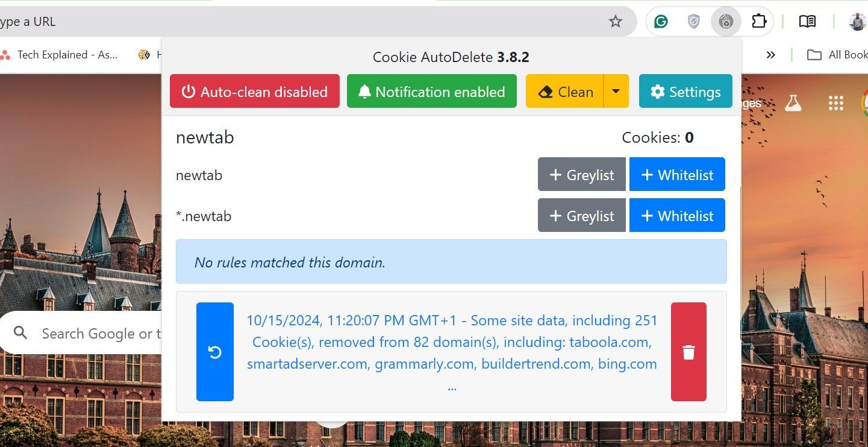Click the Cookies: 0 counter
The width and height of the screenshot is (868, 447).
point(658,138)
